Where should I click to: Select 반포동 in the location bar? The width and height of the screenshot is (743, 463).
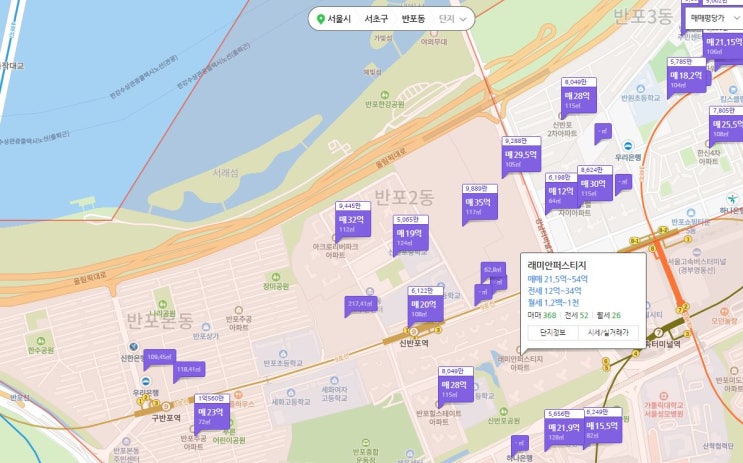pyautogui.click(x=413, y=19)
